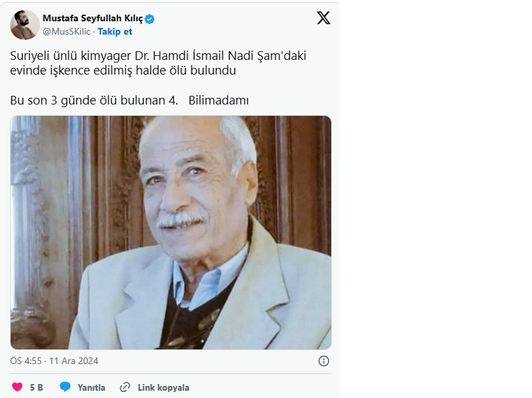This screenshot has height=398, width=532.
Task: Click the @MusSKilic handle
Action: (66, 31)
